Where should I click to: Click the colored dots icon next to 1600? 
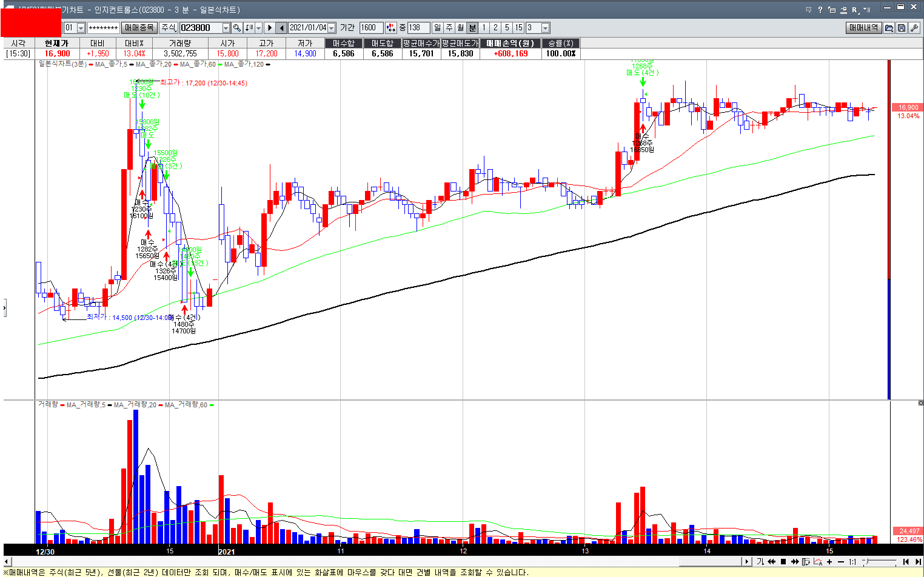(x=391, y=28)
